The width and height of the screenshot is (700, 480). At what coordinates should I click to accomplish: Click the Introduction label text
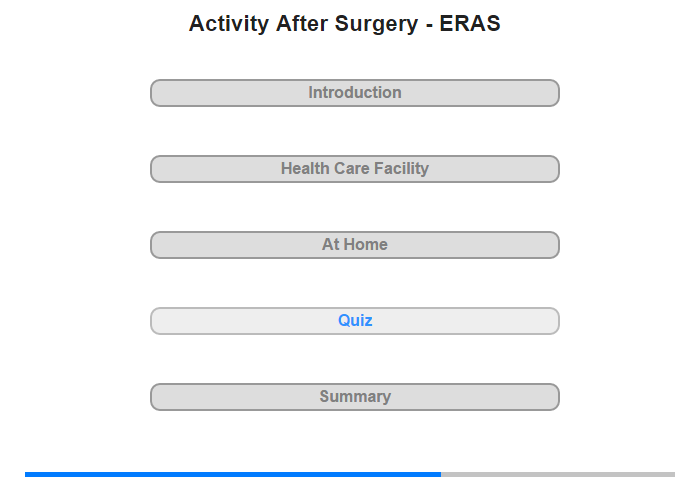[355, 92]
